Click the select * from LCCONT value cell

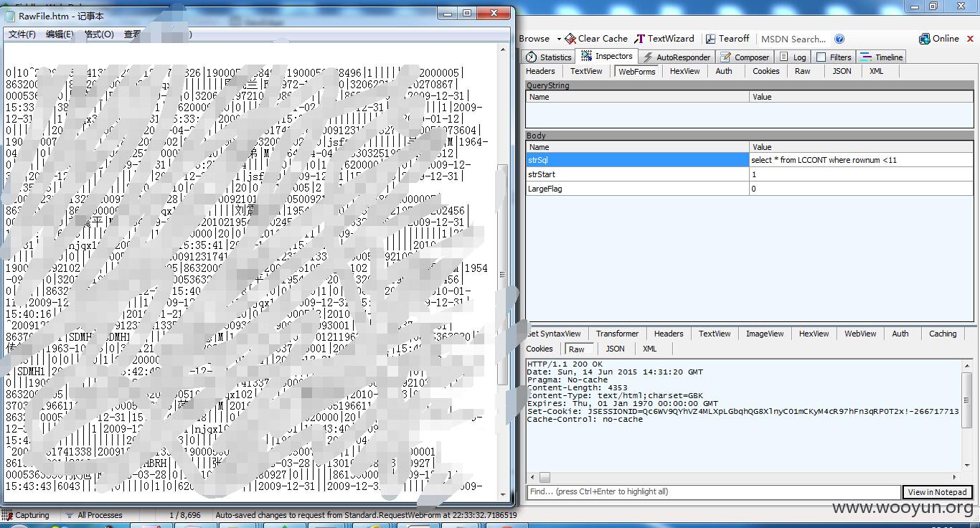(862, 160)
